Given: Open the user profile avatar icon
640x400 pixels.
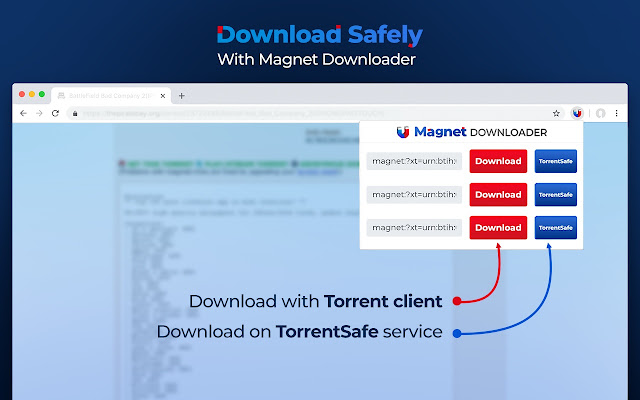Looking at the screenshot, I should coord(600,113).
